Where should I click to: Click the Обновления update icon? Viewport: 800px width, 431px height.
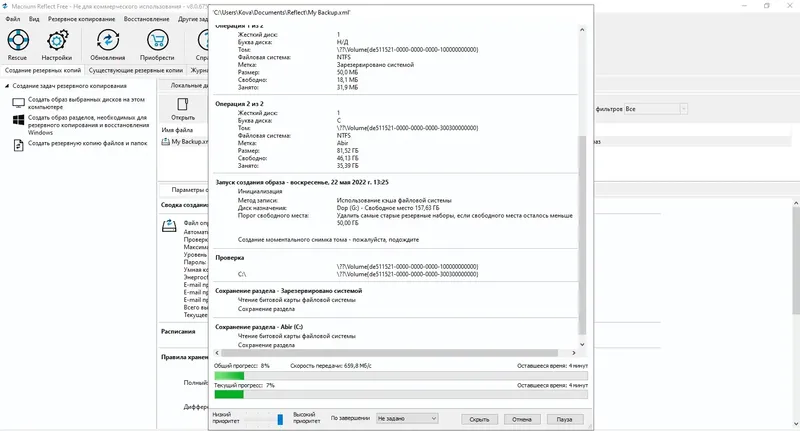point(108,40)
